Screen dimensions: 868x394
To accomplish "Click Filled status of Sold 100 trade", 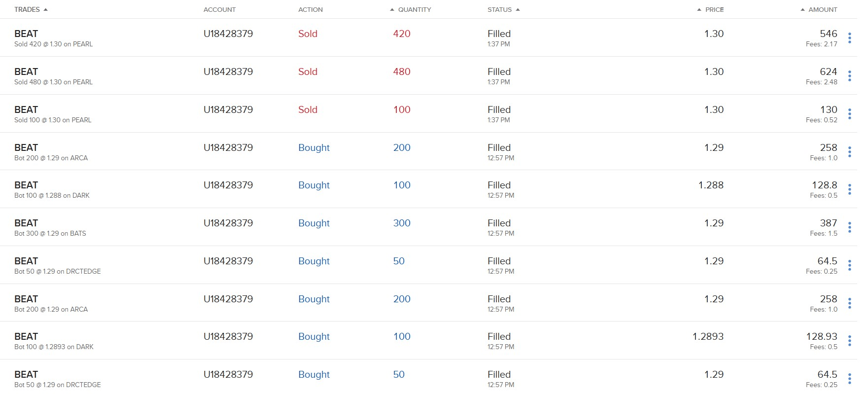I will coord(499,109).
